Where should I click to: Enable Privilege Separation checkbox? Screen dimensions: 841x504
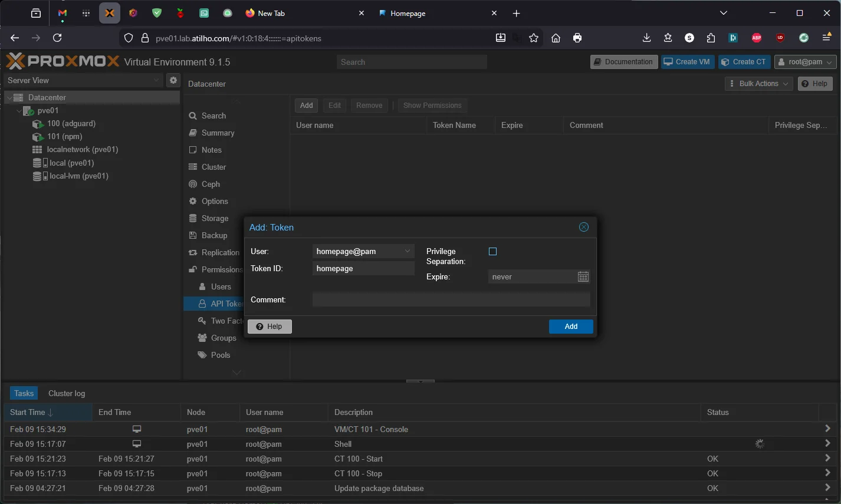[x=492, y=251]
